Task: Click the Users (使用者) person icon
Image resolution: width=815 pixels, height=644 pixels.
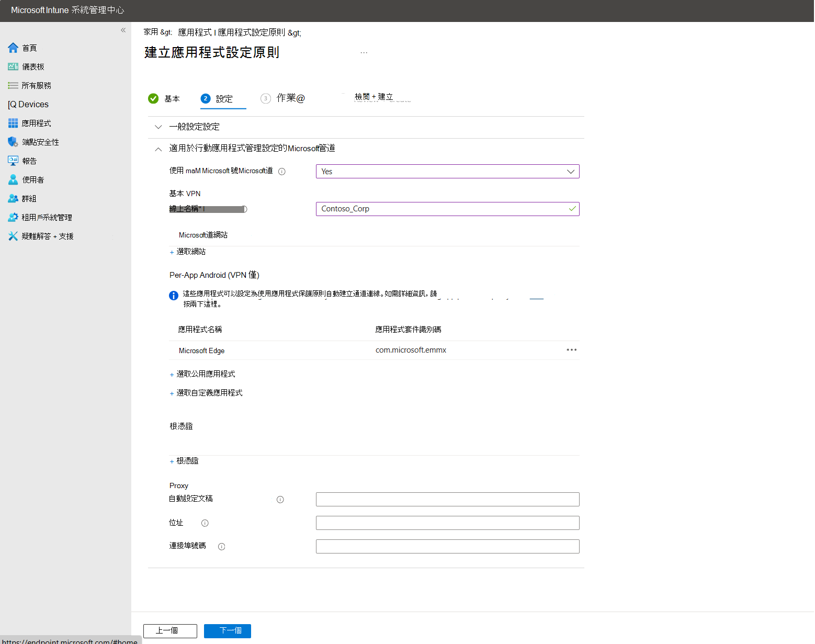Action: (13, 179)
